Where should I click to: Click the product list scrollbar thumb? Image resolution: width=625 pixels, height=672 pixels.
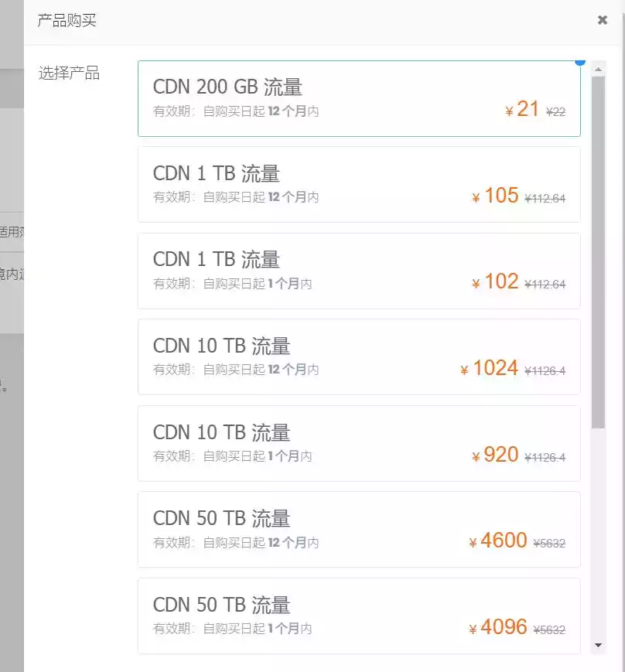(x=599, y=252)
